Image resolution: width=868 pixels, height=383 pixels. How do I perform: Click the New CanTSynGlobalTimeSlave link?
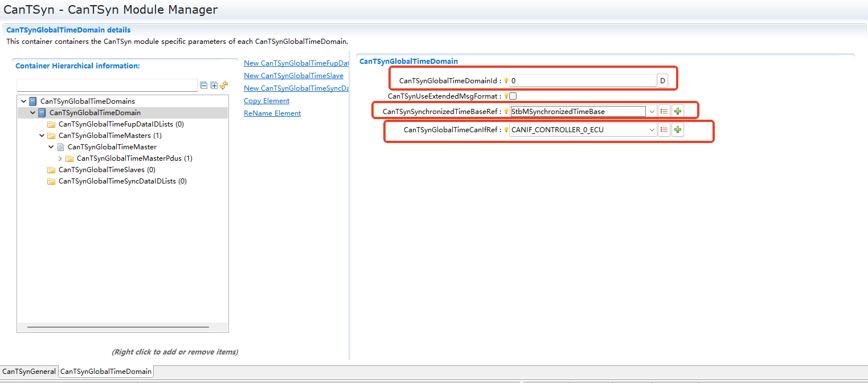click(x=293, y=76)
